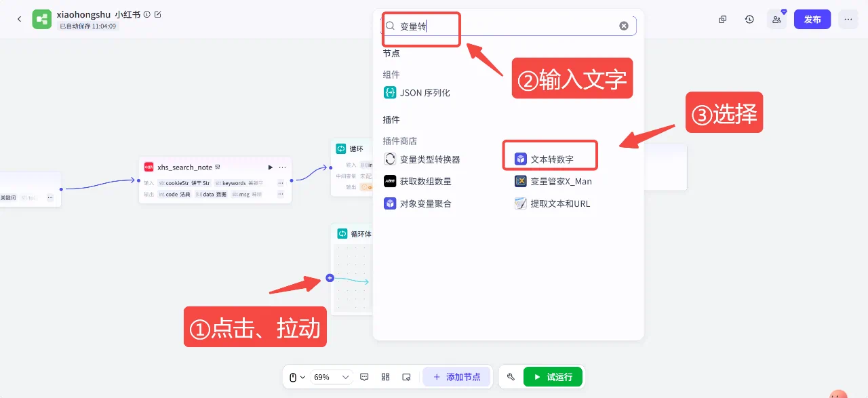The width and height of the screenshot is (868, 398).
Task: Clear the search text with the X icon
Action: tap(623, 26)
